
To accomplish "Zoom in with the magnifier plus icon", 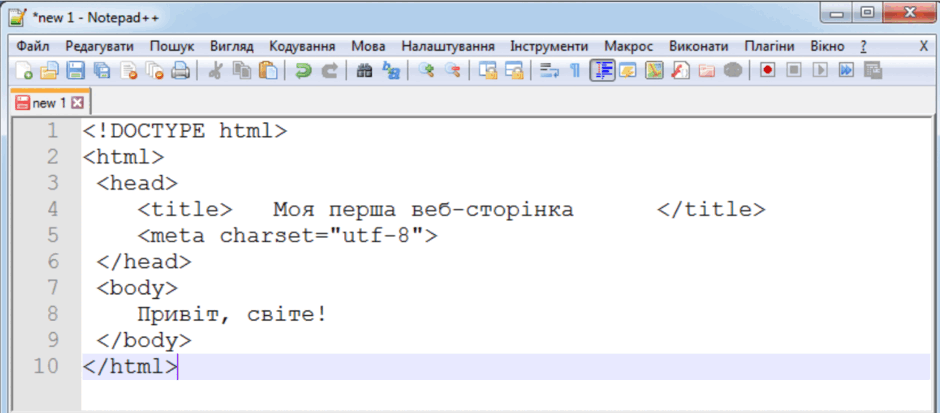I will (x=426, y=71).
